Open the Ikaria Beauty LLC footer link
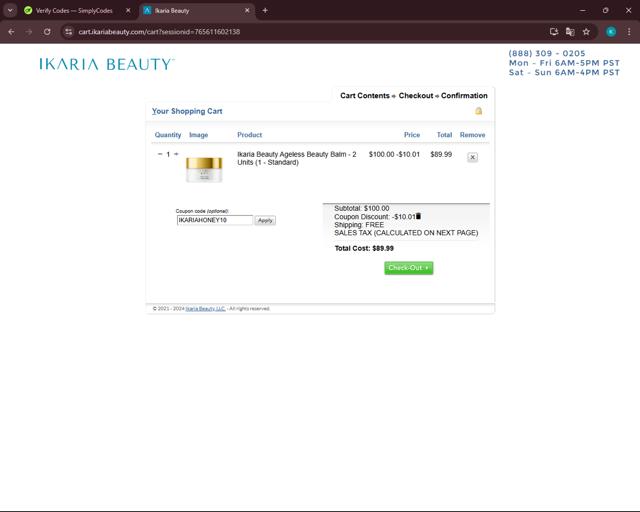This screenshot has height=512, width=640. tap(205, 309)
